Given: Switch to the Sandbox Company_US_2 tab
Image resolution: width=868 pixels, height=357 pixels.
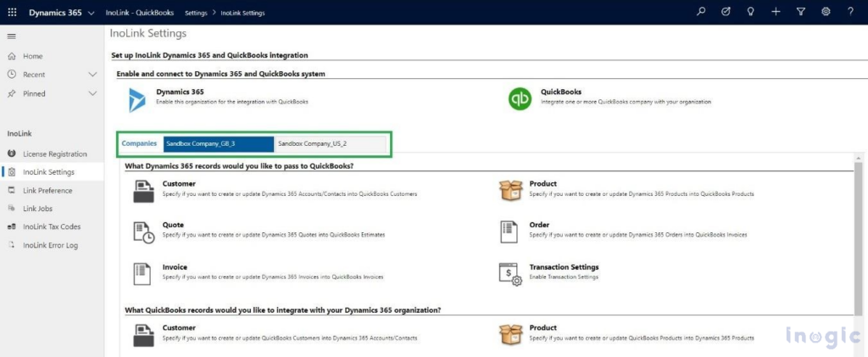Looking at the screenshot, I should click(x=331, y=144).
